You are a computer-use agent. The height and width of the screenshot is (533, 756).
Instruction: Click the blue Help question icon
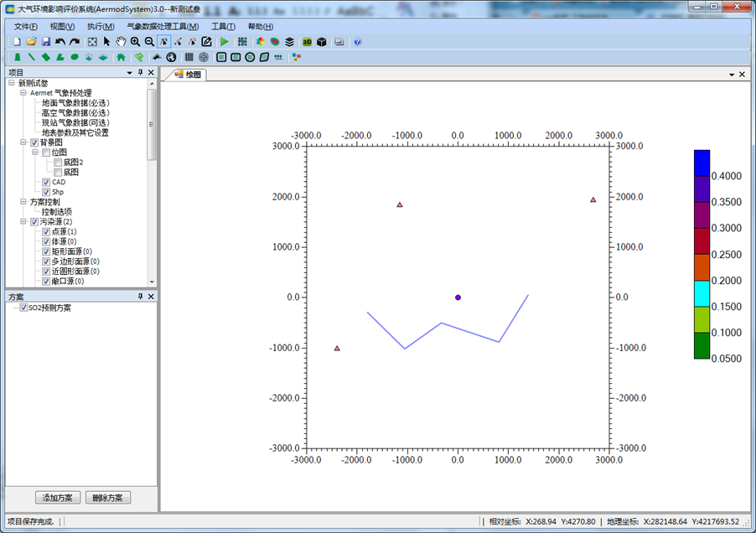point(358,41)
